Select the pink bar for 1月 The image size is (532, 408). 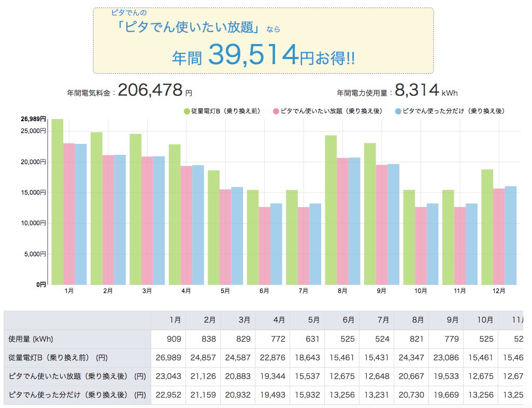(69, 214)
